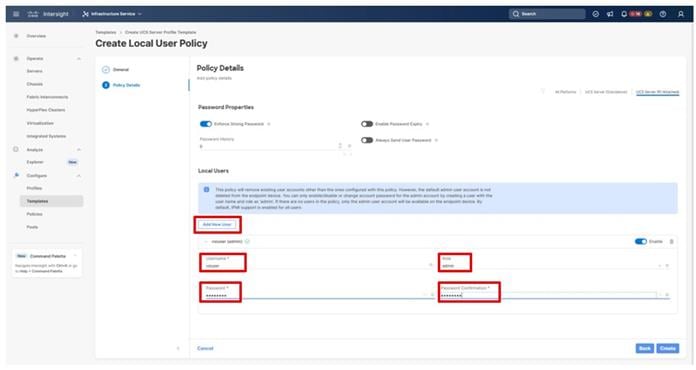Viewport: 696px width, 370px height.
Task: Open the hamburger navigation menu
Action: tap(16, 14)
